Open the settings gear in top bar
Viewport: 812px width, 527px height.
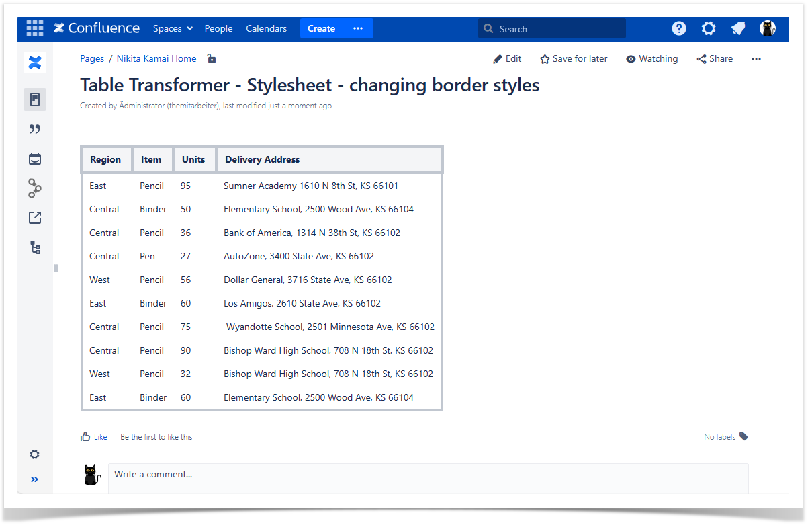tap(709, 28)
